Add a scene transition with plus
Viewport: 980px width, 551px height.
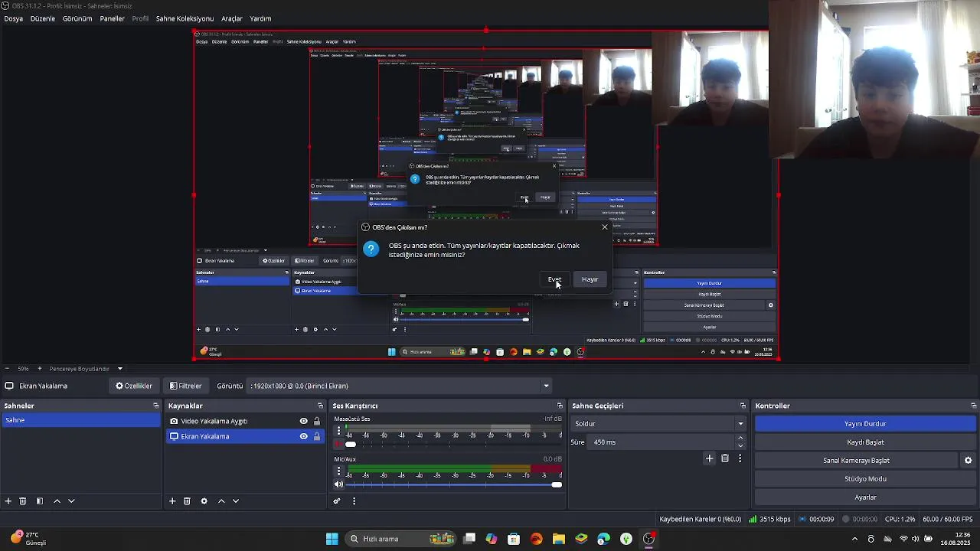(710, 458)
